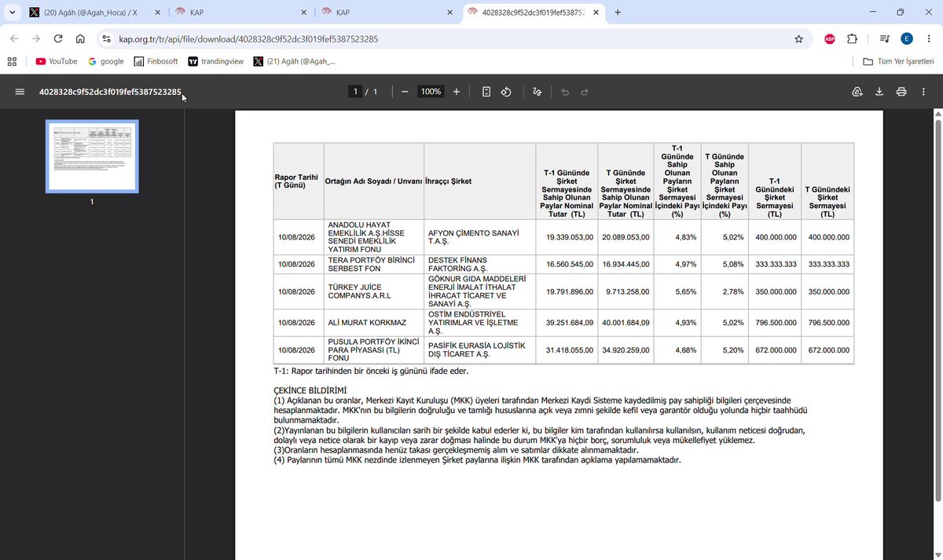Switch to the second KAP tab

click(386, 13)
